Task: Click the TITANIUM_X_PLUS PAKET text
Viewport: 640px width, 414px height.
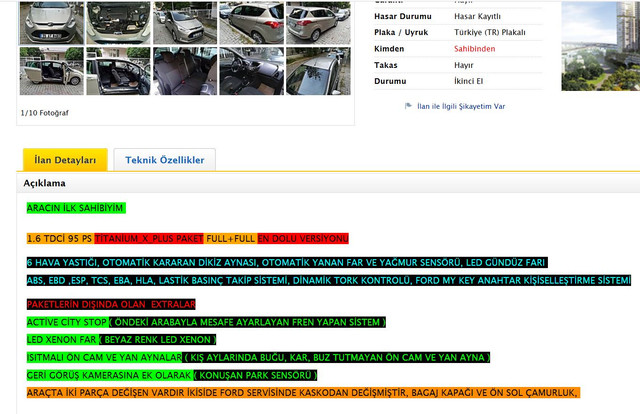Action: (149, 238)
